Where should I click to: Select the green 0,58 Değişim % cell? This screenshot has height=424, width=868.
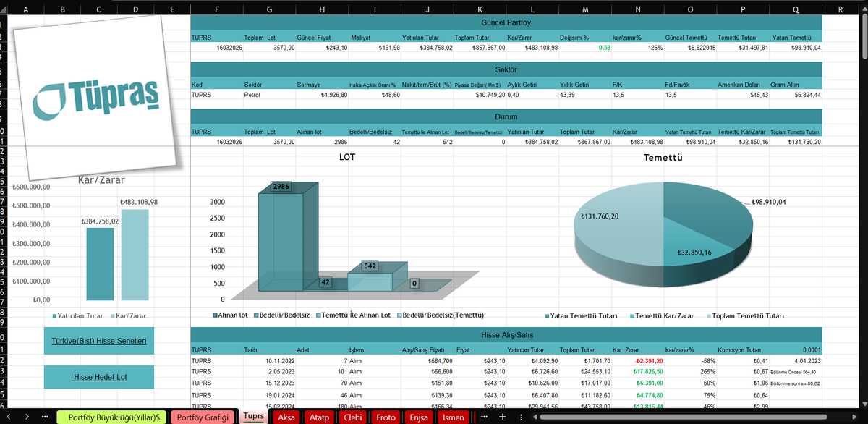[x=585, y=47]
